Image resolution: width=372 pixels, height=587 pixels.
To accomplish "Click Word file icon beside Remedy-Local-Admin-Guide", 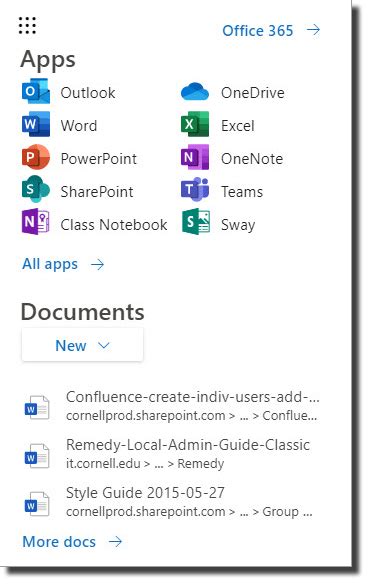I will coord(37,456).
